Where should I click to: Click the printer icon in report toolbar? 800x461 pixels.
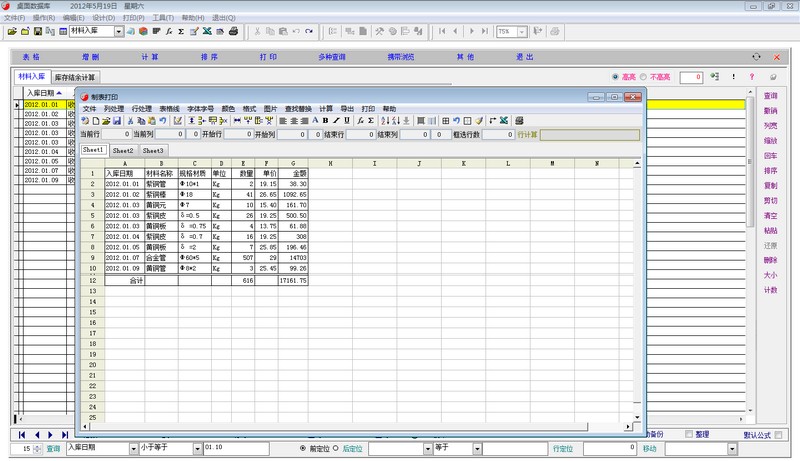[518, 121]
